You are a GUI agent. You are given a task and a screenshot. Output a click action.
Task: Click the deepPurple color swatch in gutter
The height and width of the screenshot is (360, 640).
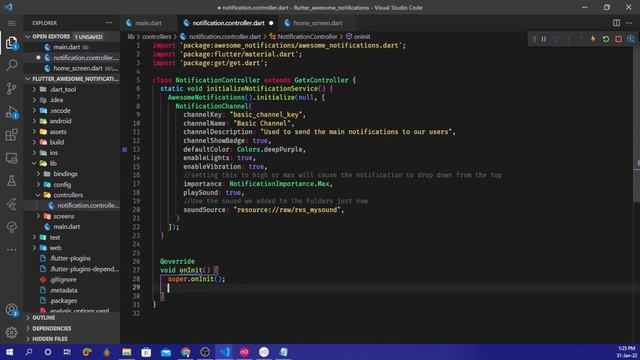(x=124, y=150)
